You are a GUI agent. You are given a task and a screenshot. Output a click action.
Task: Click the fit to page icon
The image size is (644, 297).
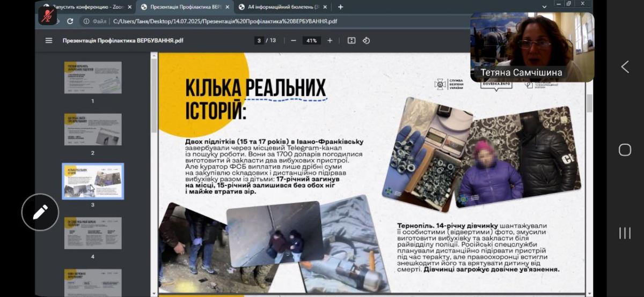coord(352,41)
